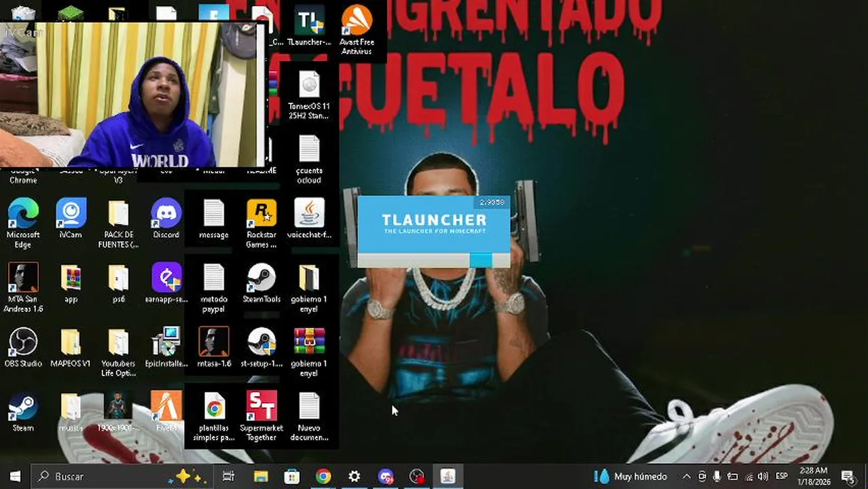The height and width of the screenshot is (489, 868).
Task: Open the ps6 folder
Action: pyautogui.click(x=118, y=283)
